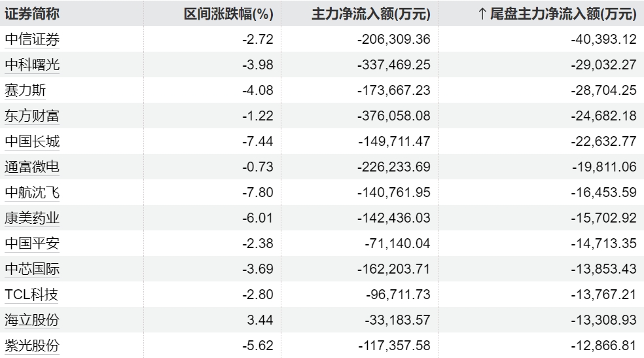Open the 中国长城 stock link
This screenshot has height=358, width=644.
tap(32, 141)
